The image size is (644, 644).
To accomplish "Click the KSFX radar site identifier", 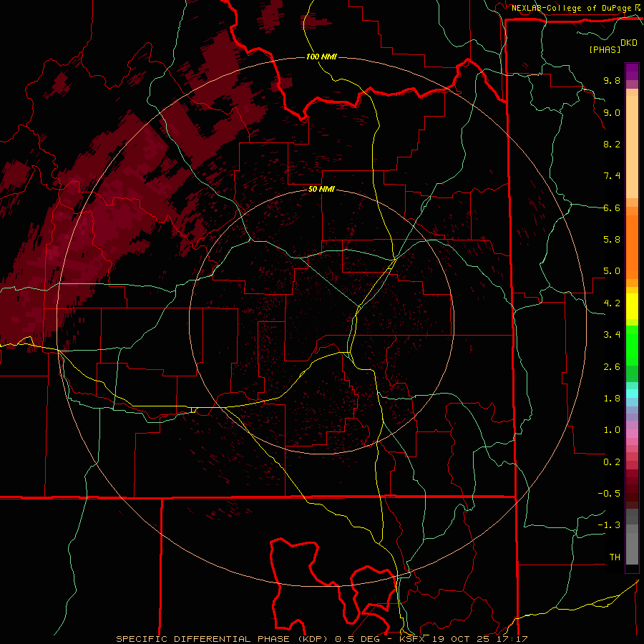I will (x=412, y=639).
